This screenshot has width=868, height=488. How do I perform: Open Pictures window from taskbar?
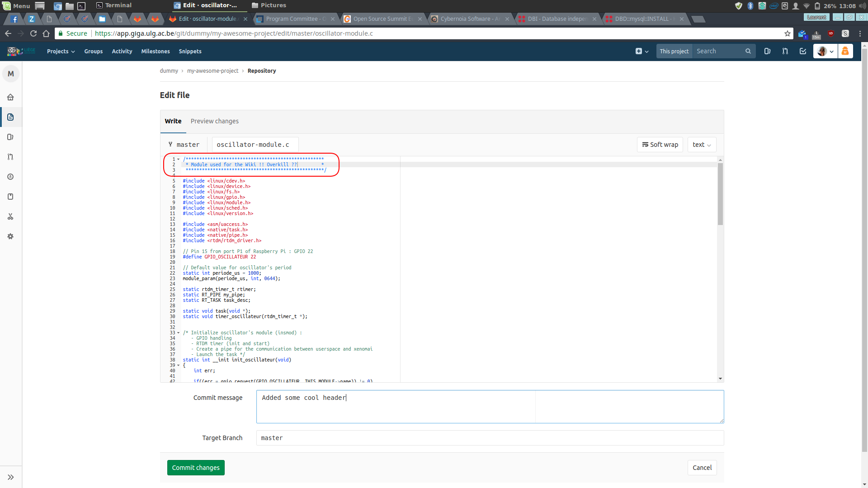pos(269,5)
